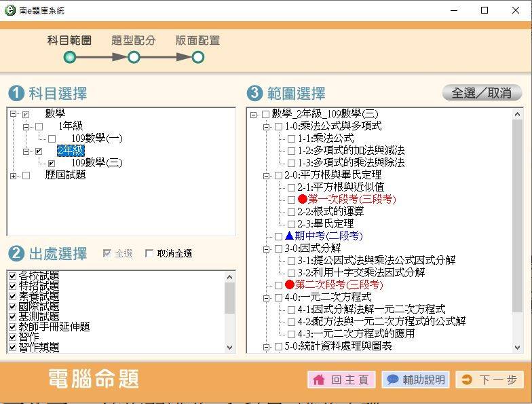Select 2-3:畢氏定理 row text

(x=326, y=224)
